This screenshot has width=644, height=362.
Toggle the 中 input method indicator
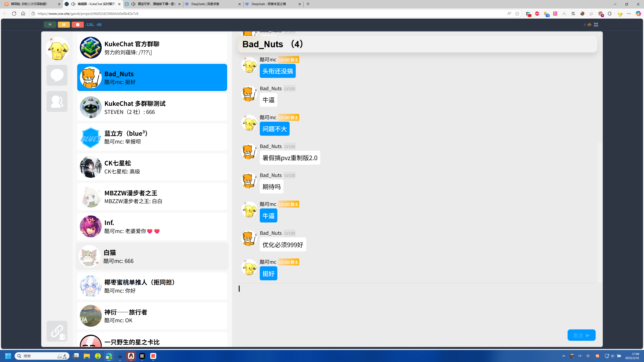click(x=588, y=356)
